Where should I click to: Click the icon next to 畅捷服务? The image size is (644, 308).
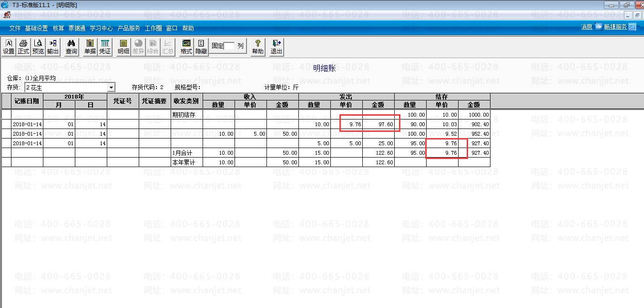(x=632, y=27)
